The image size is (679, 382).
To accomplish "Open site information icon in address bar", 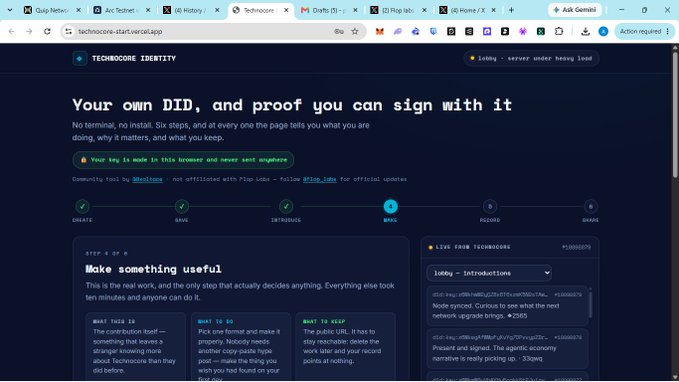I will click(x=69, y=31).
